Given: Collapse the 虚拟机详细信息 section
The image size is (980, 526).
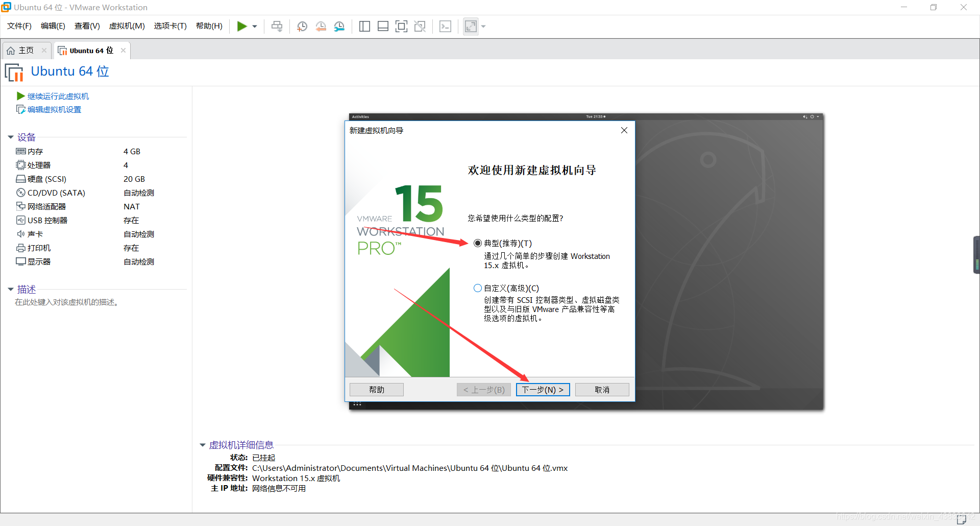Looking at the screenshot, I should click(202, 445).
